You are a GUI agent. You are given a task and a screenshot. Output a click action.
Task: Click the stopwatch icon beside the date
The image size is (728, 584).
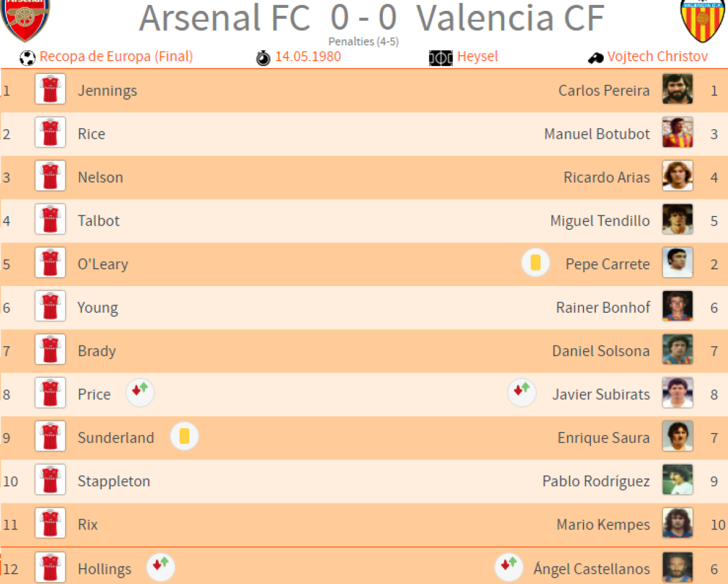(263, 58)
